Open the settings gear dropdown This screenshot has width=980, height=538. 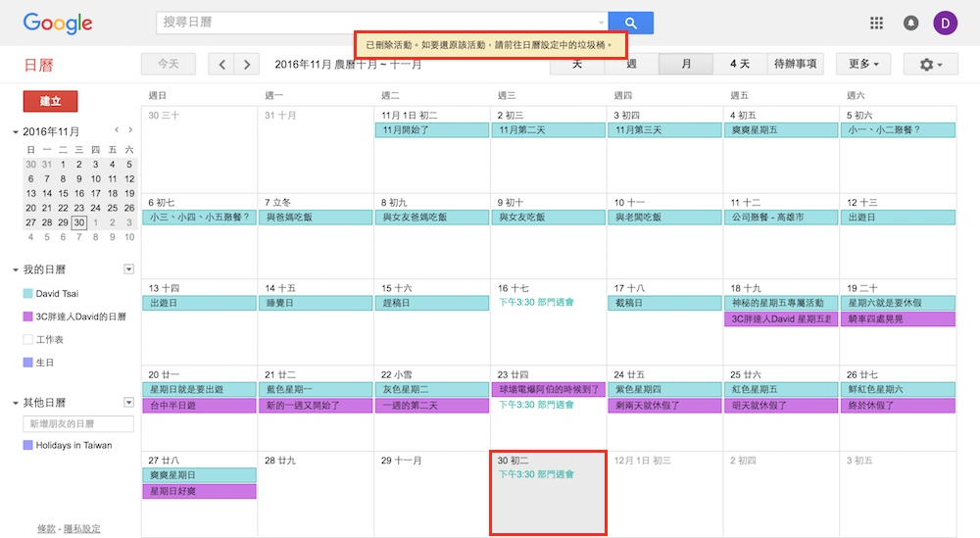pyautogui.click(x=930, y=65)
